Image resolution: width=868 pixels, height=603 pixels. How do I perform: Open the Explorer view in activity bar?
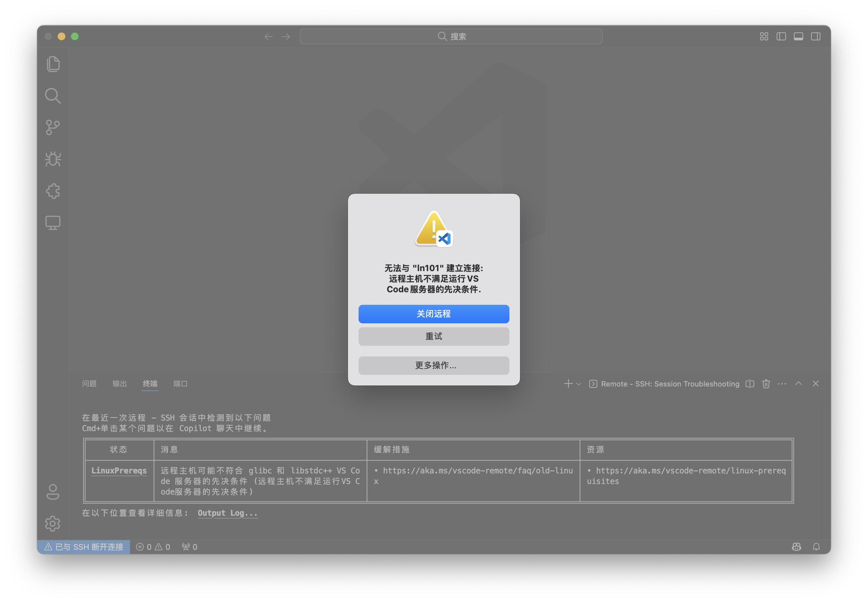tap(53, 64)
